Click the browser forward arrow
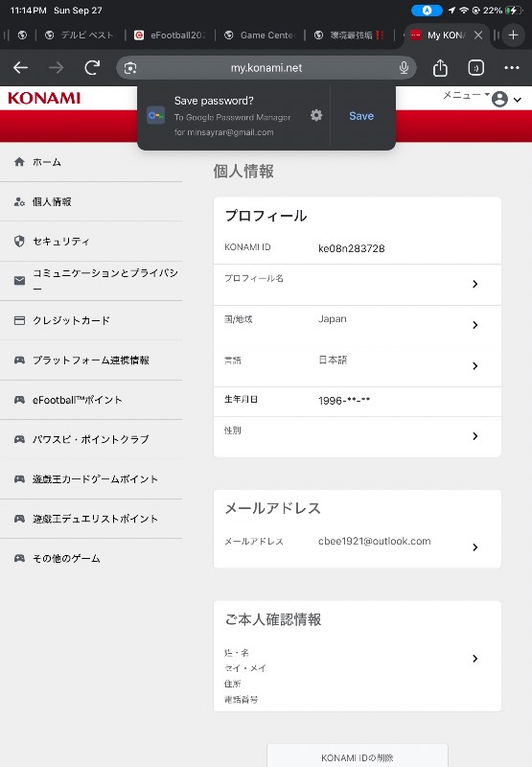Screen dimensions: 532x767 57,67
